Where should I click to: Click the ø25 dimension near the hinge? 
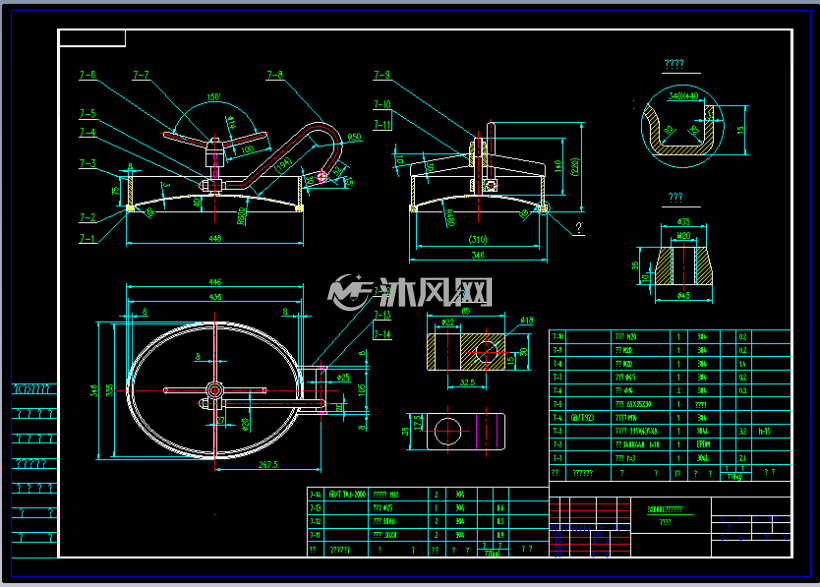click(x=343, y=377)
